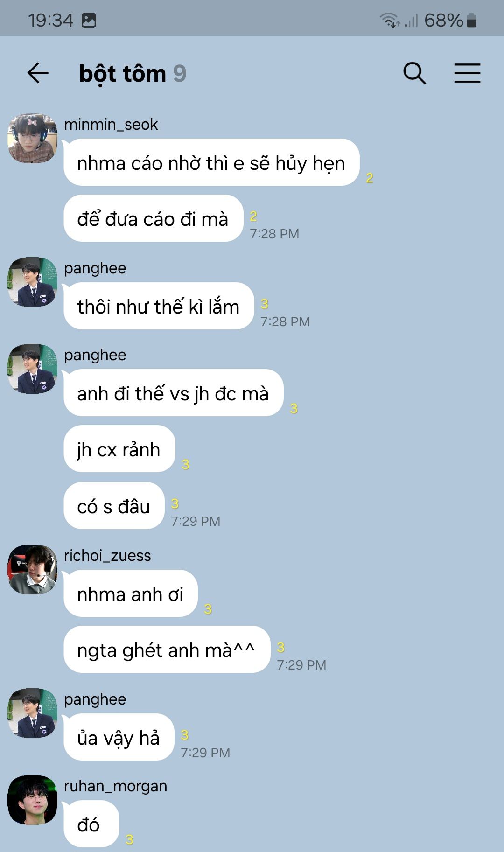
Task: Select message 'ủa vậy hả'
Action: pos(119,737)
